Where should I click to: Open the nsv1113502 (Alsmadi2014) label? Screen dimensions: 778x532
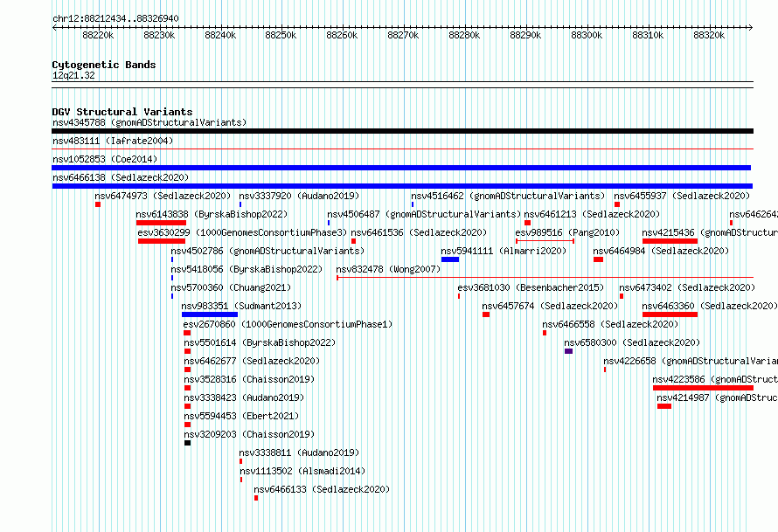pyautogui.click(x=302, y=471)
